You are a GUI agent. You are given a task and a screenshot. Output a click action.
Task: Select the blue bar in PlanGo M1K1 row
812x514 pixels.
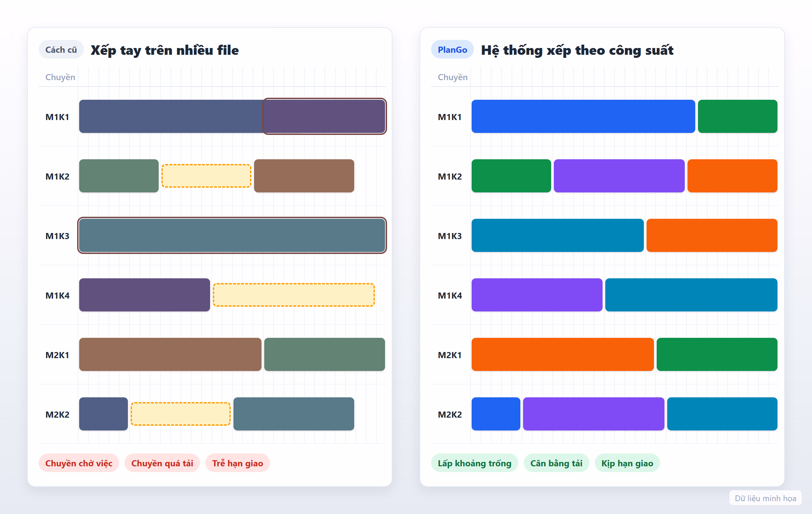583,116
